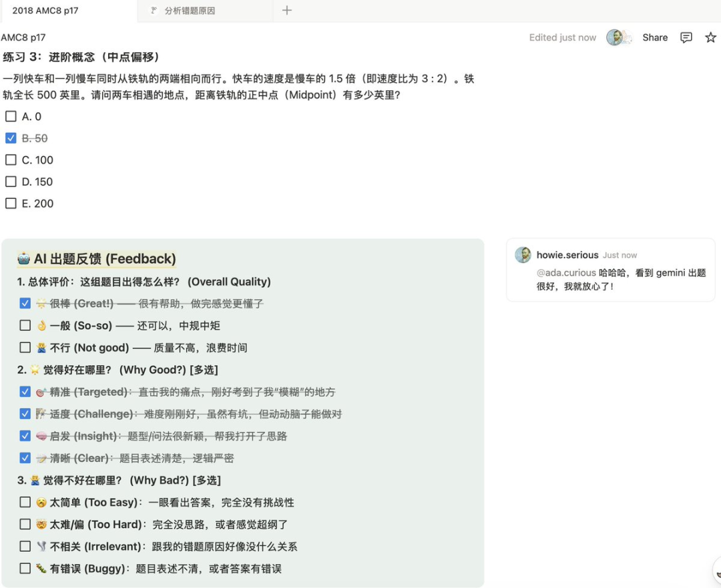Check the 一般 (So-so) checkbox

click(25, 326)
